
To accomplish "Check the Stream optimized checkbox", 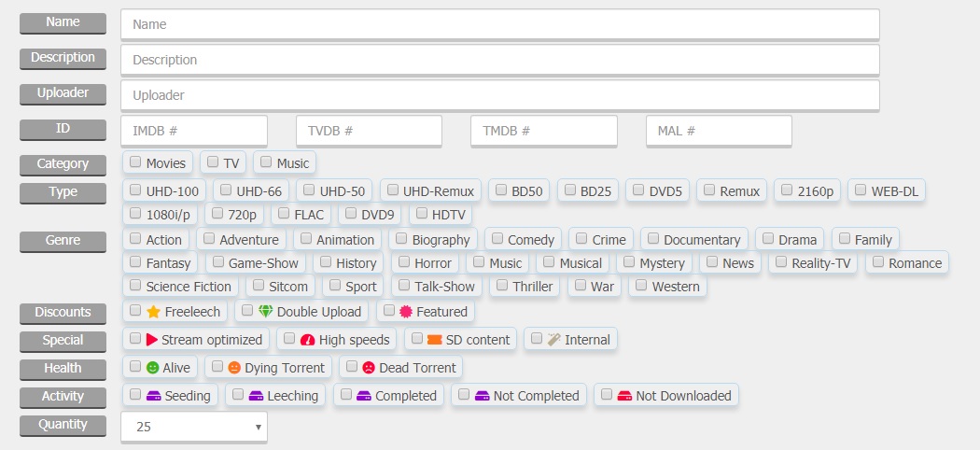I will coord(135,338).
